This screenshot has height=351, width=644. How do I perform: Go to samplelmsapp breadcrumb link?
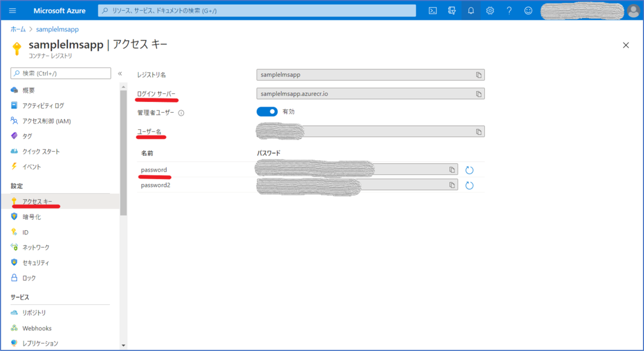click(x=57, y=29)
